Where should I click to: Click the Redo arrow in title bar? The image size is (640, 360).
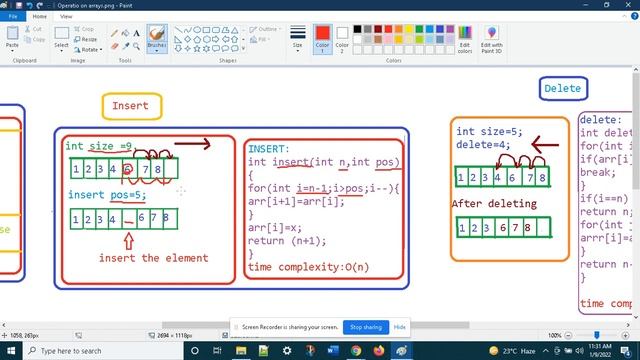point(40,5)
